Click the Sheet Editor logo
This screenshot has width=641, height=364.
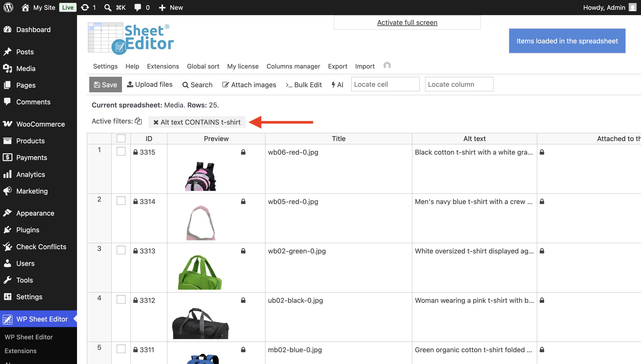[x=131, y=38]
